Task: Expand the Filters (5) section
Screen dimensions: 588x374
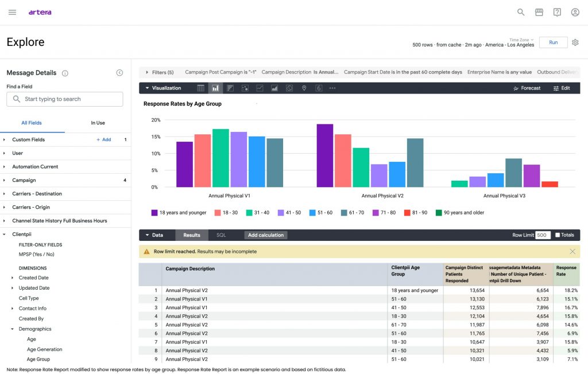Action: pos(160,72)
